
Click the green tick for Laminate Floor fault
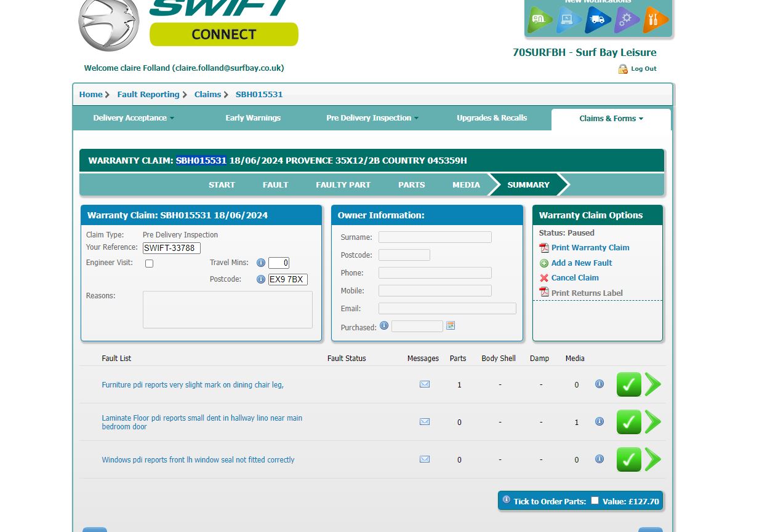click(629, 422)
